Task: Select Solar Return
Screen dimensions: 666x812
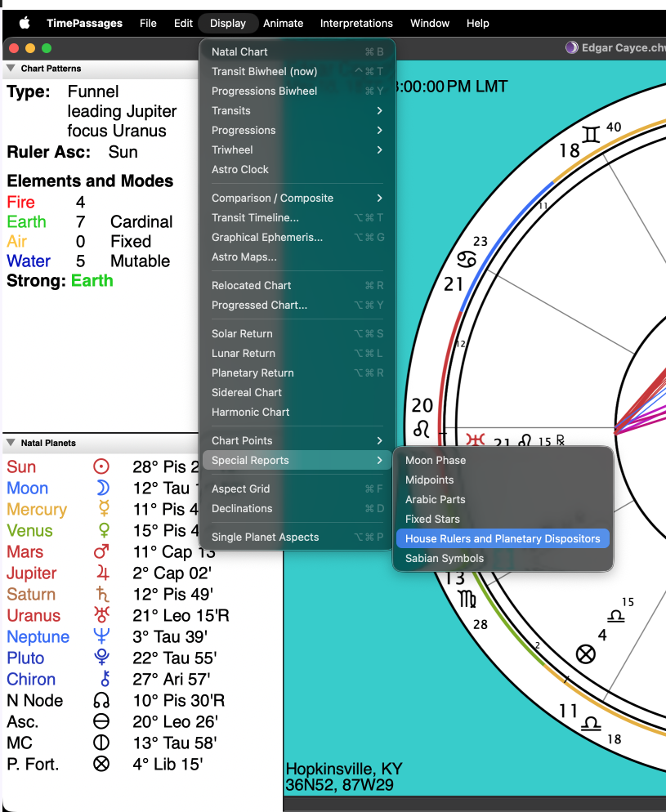Action: pyautogui.click(x=297, y=334)
